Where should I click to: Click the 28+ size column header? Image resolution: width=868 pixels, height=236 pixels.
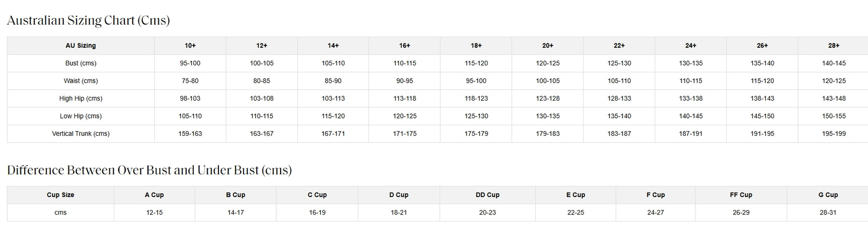point(834,46)
